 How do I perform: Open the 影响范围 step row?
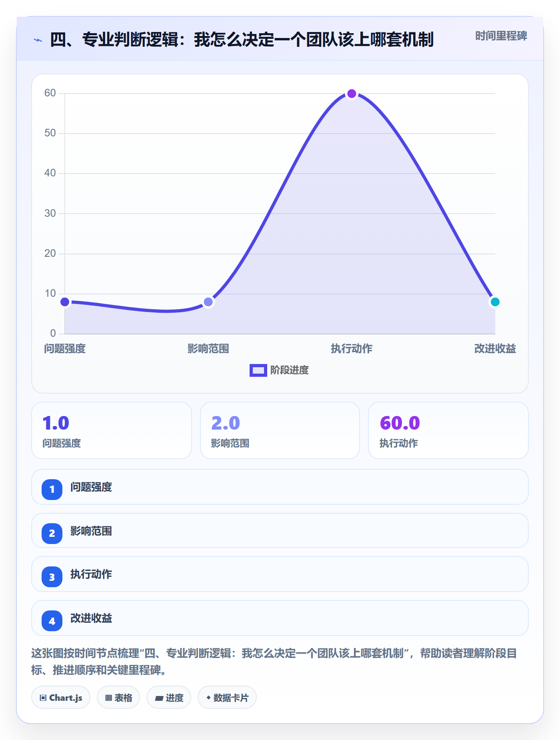280,530
